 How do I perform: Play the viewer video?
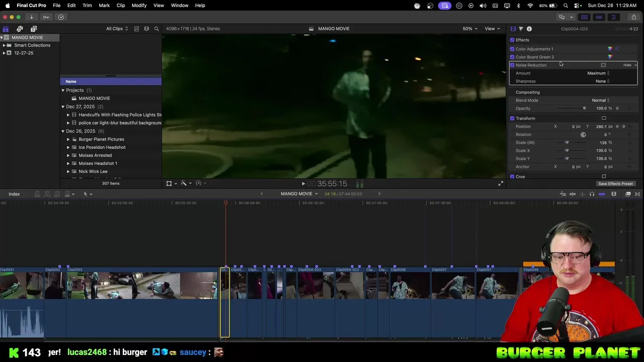[303, 184]
